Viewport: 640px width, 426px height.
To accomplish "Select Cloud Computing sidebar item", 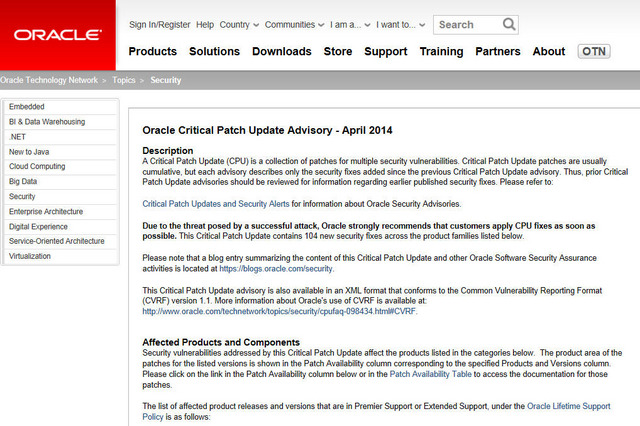I will pos(60,166).
